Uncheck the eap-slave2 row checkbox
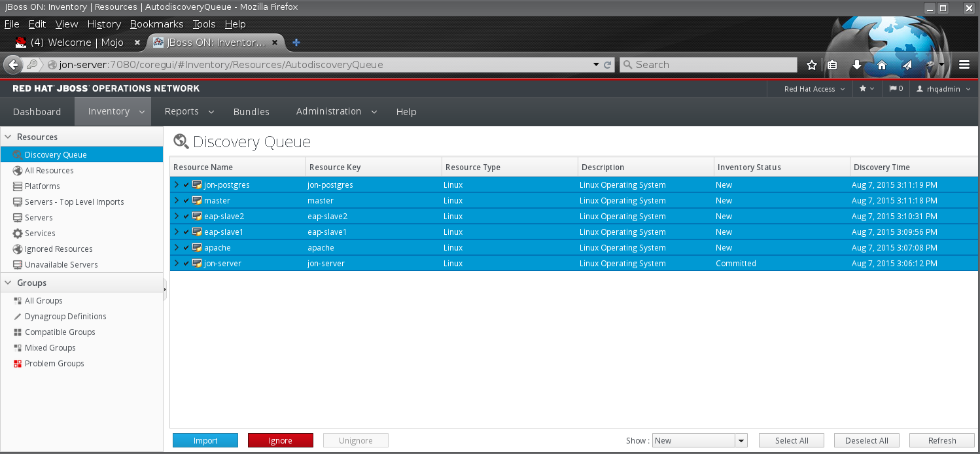Viewport: 980px width, 454px height. tap(186, 217)
